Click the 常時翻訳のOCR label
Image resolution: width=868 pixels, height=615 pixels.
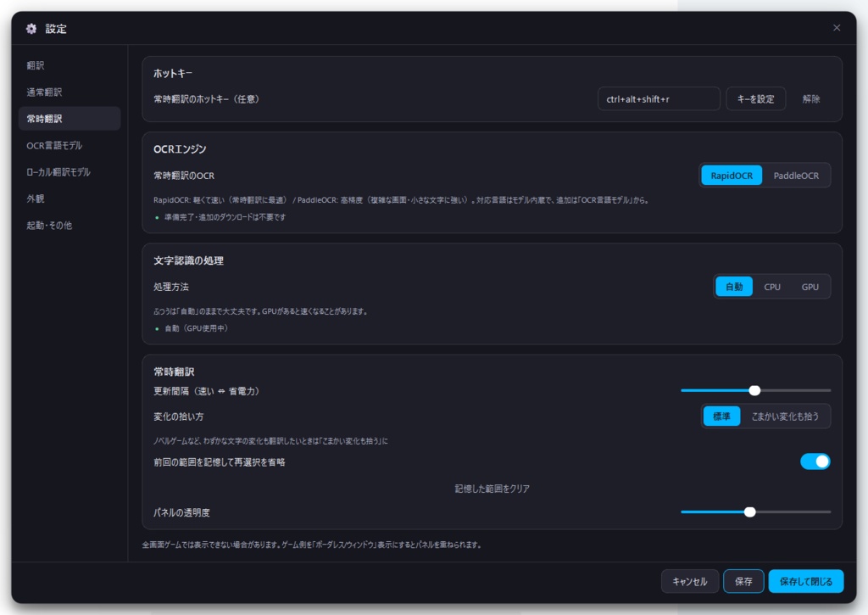[x=184, y=176]
